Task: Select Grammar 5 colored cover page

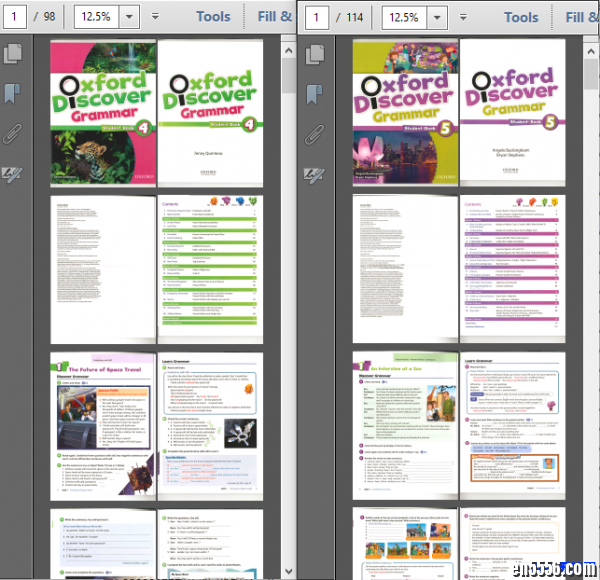Action: [405, 114]
